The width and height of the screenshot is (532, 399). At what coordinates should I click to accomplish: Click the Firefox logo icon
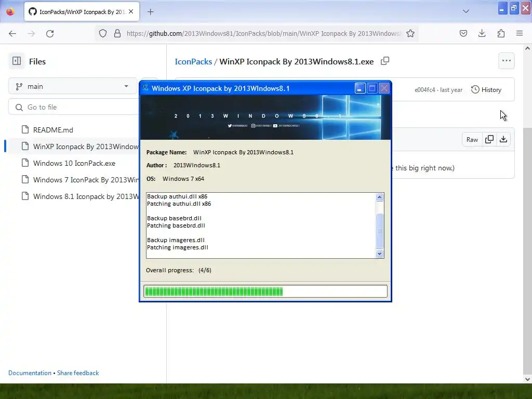click(10, 11)
